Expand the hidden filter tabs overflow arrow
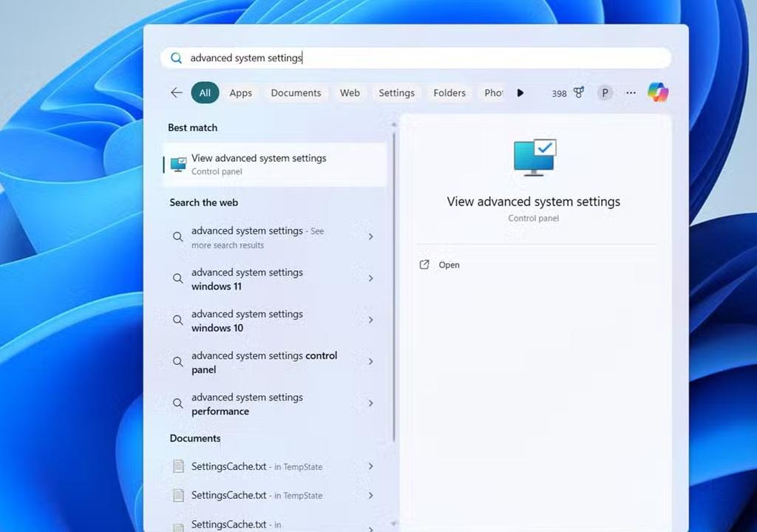The height and width of the screenshot is (532, 757). 520,92
